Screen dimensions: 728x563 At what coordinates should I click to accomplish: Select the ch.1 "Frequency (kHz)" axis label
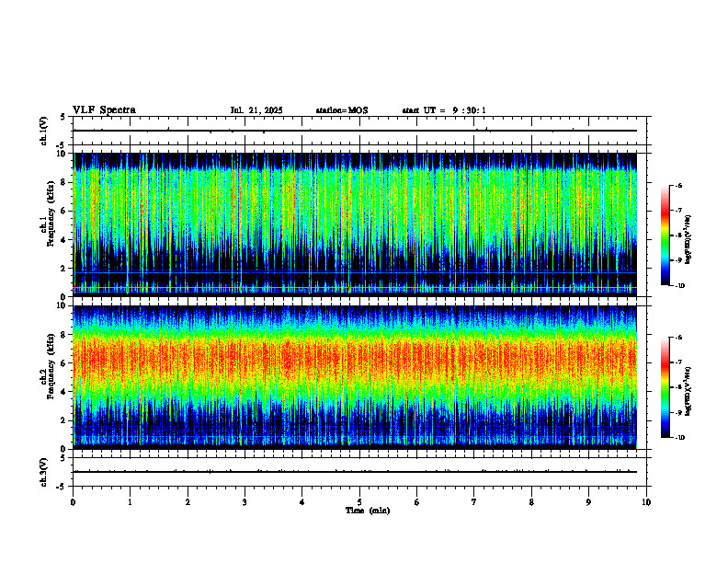click(49, 213)
